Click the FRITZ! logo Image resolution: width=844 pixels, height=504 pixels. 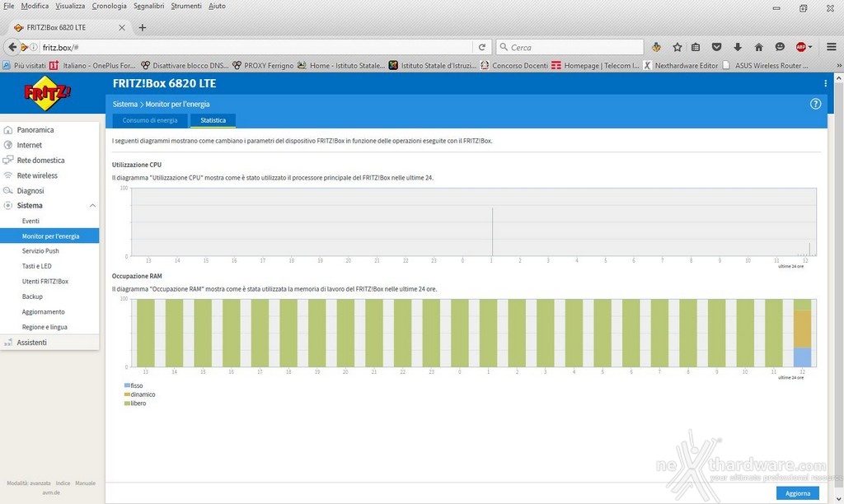(x=47, y=93)
